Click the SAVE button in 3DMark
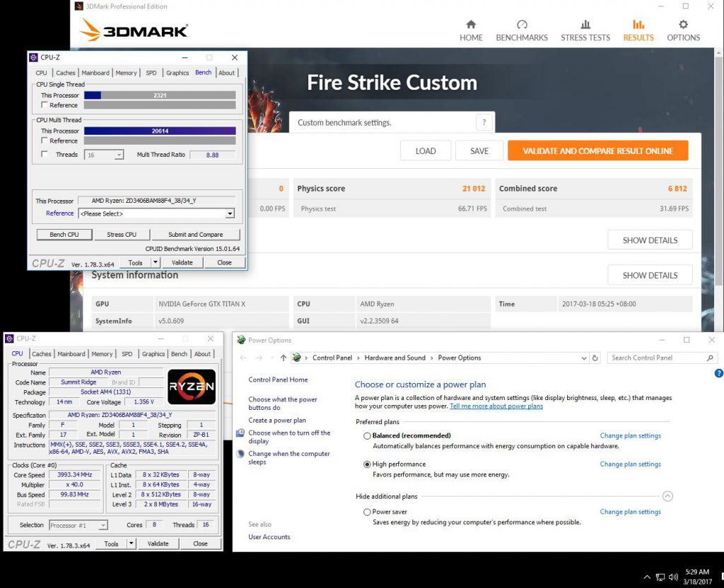The width and height of the screenshot is (724, 588). coord(479,151)
